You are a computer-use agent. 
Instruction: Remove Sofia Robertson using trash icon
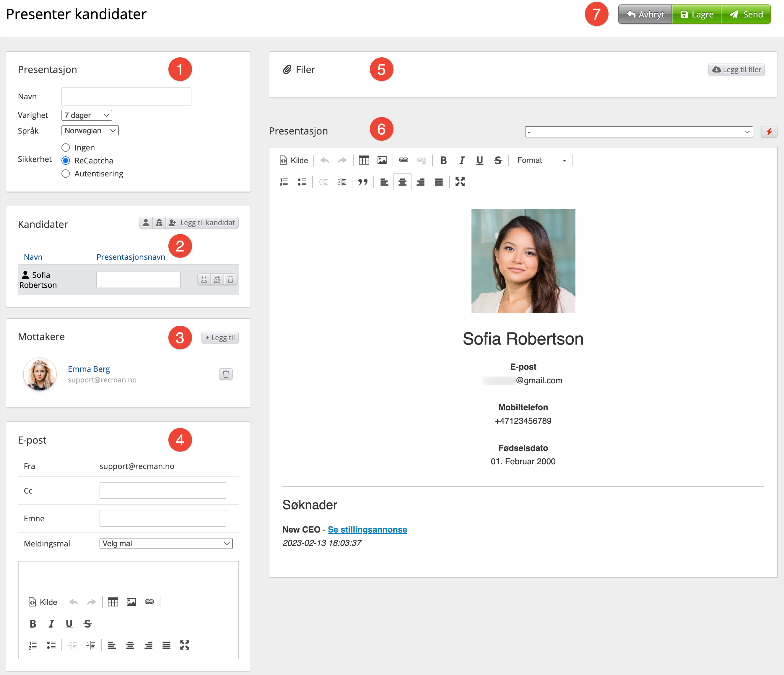click(230, 279)
